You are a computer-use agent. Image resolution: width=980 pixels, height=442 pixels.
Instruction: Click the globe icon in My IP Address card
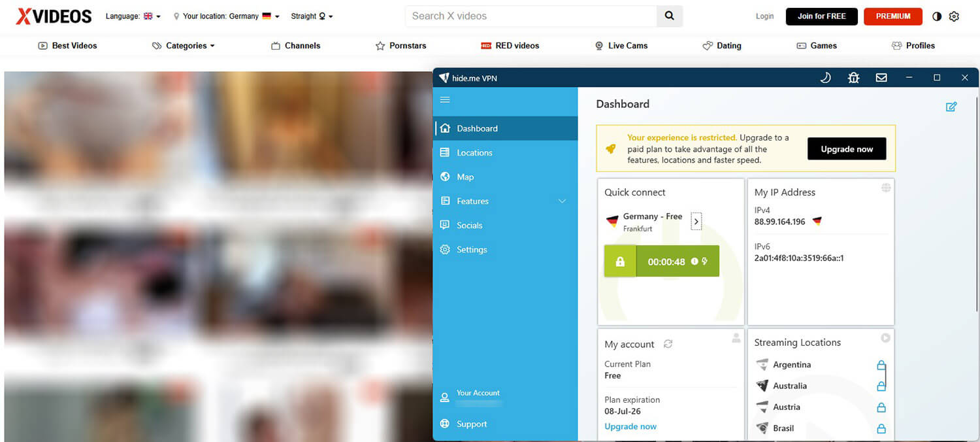[x=886, y=188]
